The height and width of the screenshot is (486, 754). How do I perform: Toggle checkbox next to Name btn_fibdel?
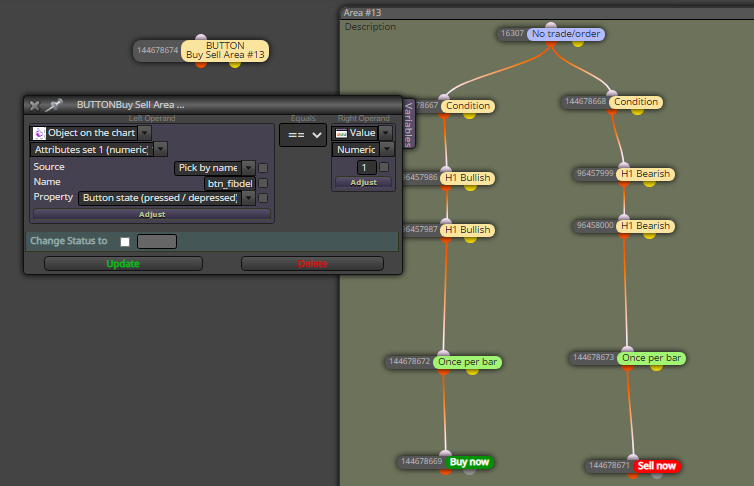point(263,183)
